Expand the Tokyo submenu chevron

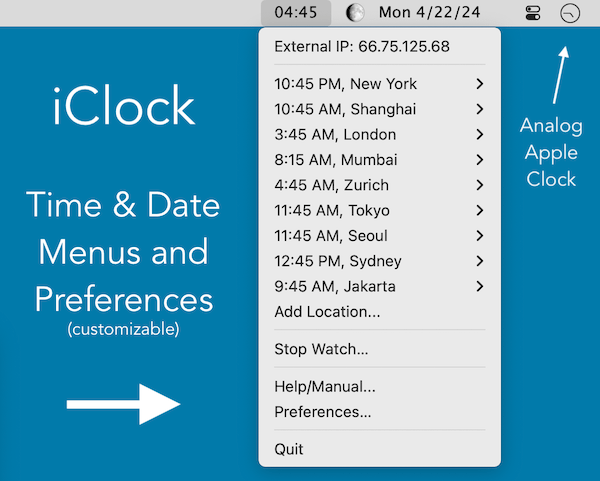pyautogui.click(x=480, y=210)
